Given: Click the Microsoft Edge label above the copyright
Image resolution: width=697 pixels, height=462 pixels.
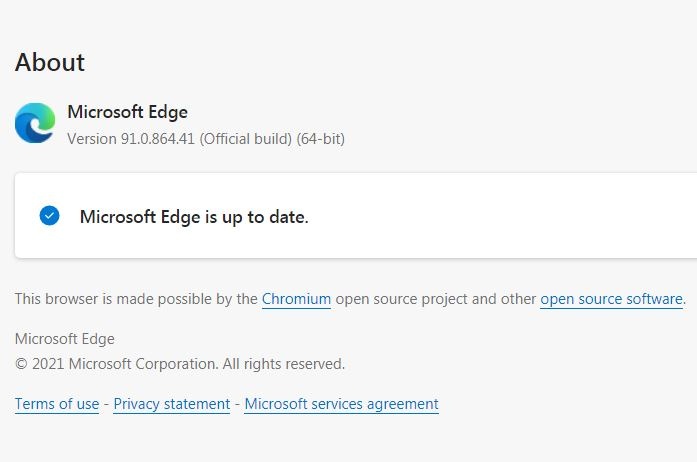Looking at the screenshot, I should point(65,339).
